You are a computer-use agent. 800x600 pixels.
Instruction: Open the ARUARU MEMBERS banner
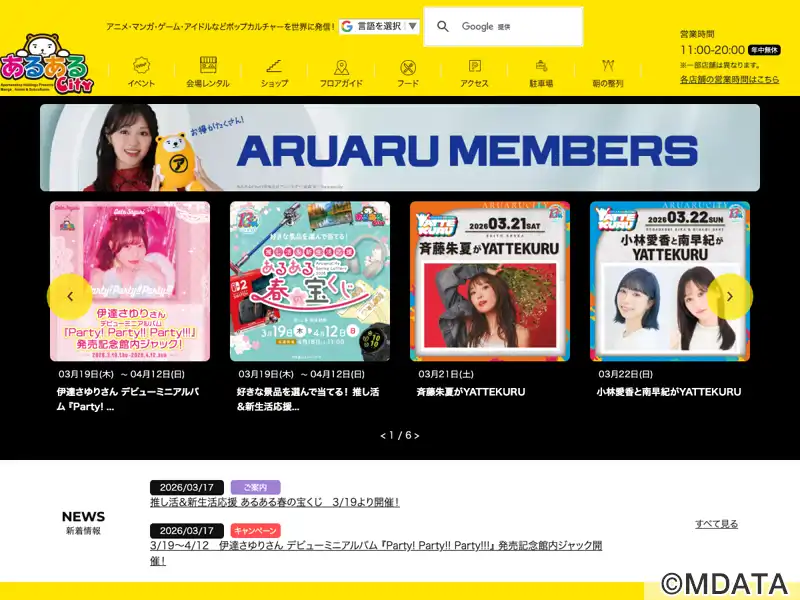coord(400,147)
